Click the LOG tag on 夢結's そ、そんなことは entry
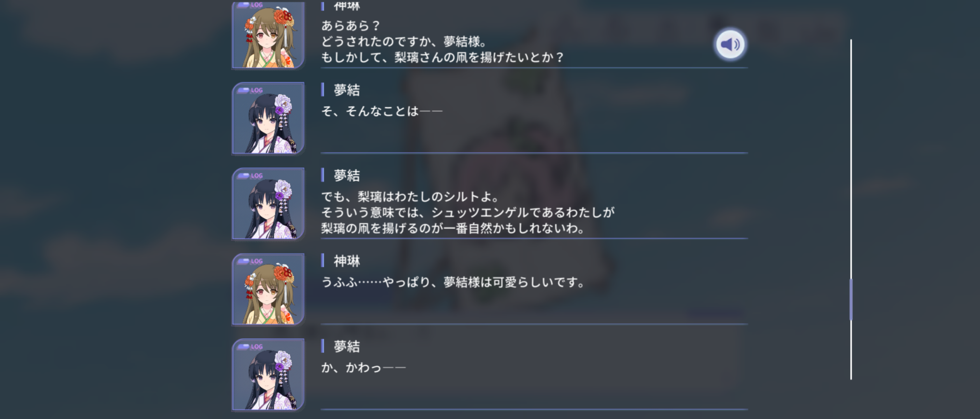Viewport: 980px width, 419px height. pyautogui.click(x=250, y=90)
